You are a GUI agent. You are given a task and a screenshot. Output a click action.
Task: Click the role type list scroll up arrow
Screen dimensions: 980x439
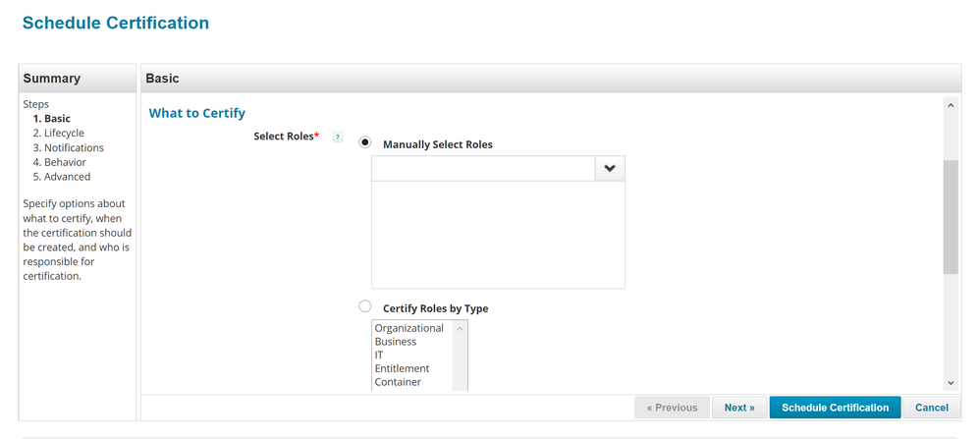(x=460, y=328)
